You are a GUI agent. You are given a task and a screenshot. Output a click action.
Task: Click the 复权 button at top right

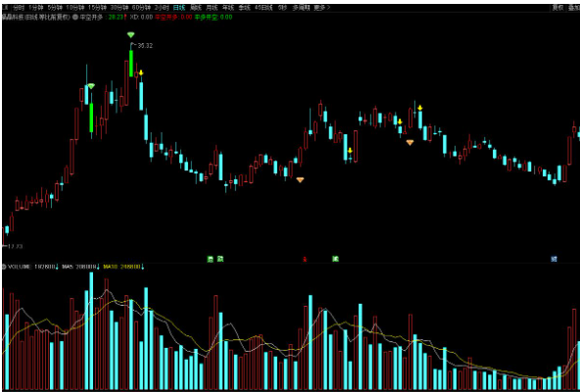[557, 8]
